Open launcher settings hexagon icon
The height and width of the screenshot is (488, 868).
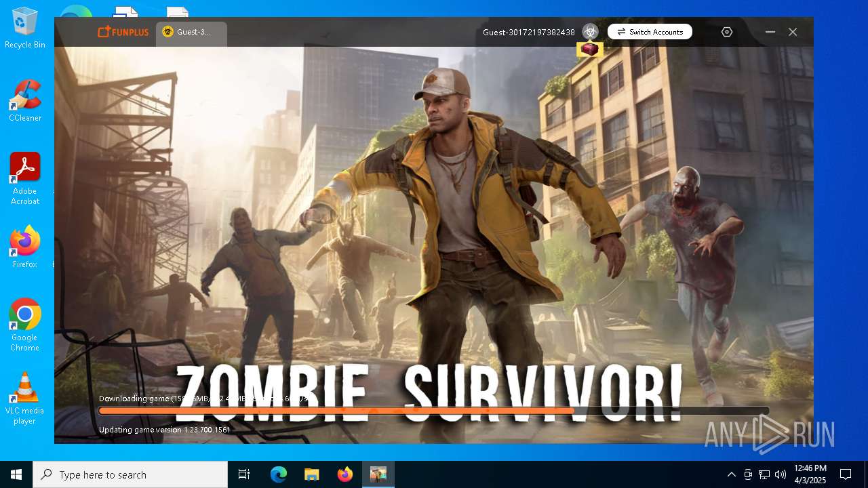click(x=727, y=32)
